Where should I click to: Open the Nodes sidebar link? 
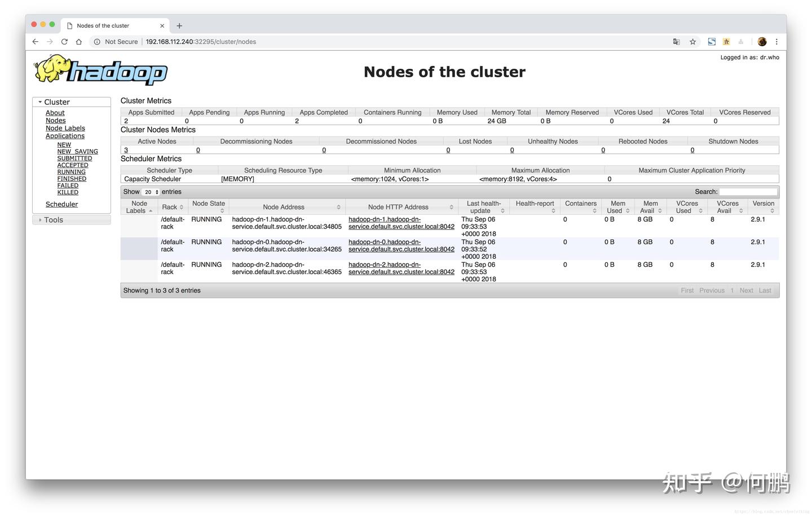coord(56,121)
